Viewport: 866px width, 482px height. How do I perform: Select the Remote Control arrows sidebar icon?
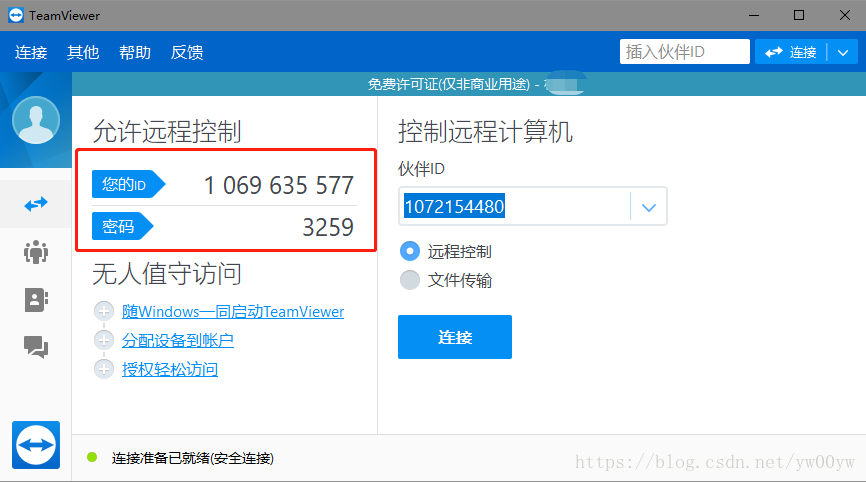point(36,204)
